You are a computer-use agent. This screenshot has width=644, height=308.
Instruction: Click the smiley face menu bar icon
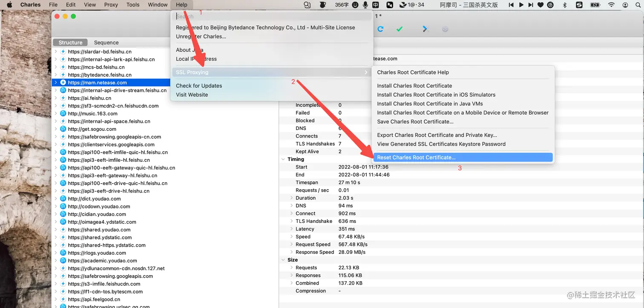coord(355,5)
